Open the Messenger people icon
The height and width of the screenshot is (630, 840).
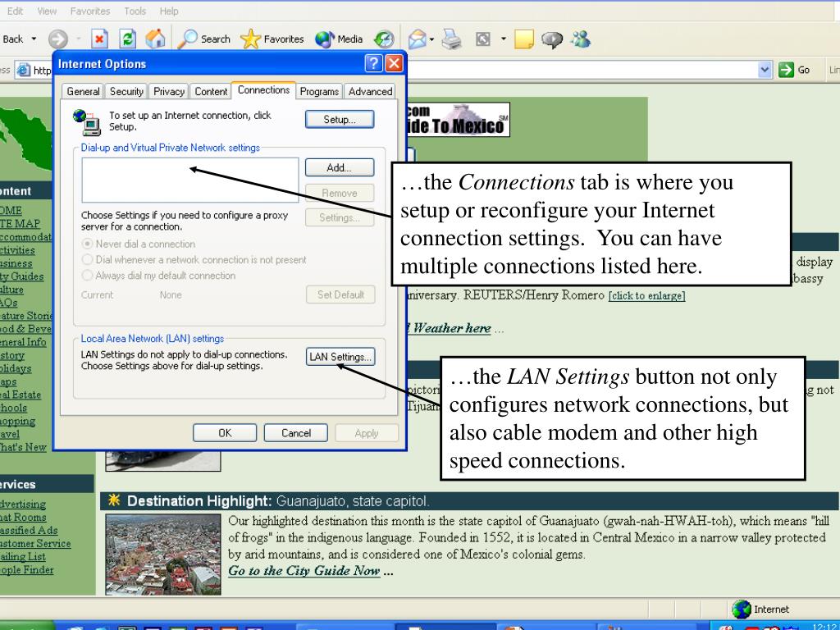pos(581,39)
